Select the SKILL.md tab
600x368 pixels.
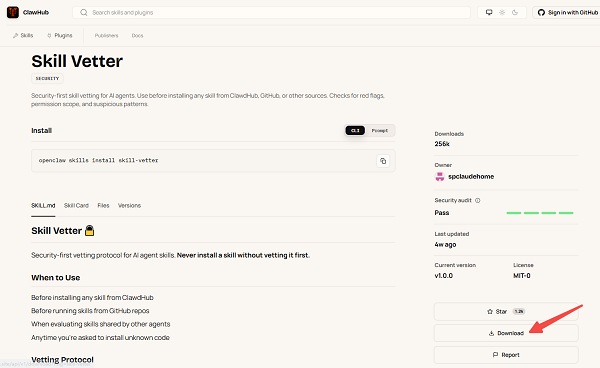coord(43,205)
